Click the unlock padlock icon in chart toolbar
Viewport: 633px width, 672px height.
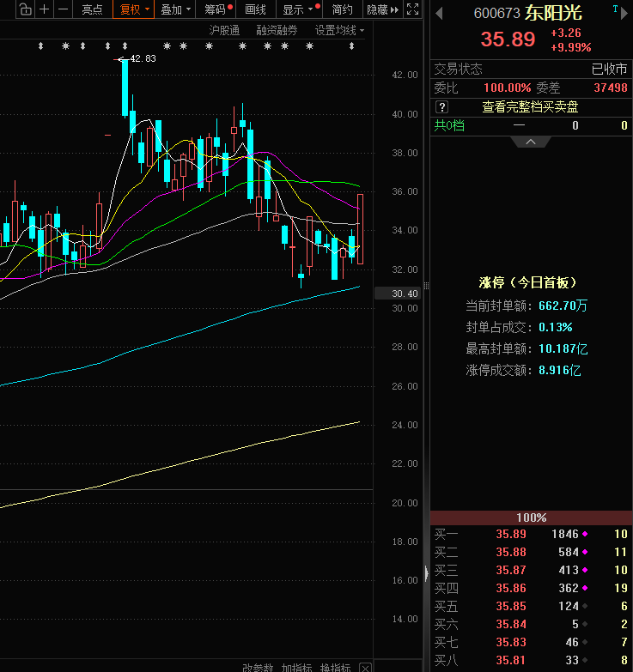[25, 9]
